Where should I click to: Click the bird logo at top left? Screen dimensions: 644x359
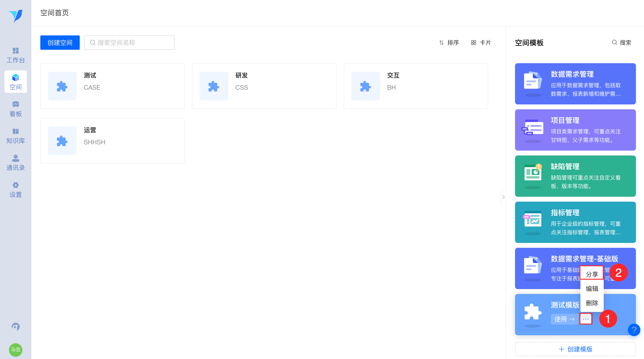pos(15,16)
